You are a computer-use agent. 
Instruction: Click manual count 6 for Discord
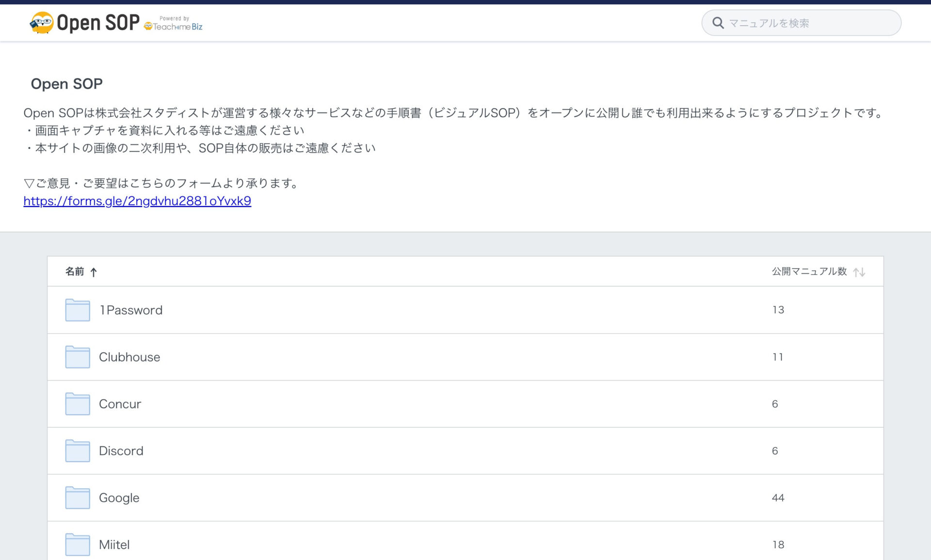click(x=775, y=451)
